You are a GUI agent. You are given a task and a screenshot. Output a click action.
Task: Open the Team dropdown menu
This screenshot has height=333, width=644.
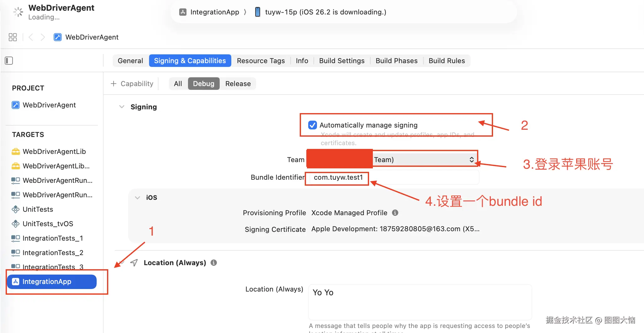pos(424,160)
